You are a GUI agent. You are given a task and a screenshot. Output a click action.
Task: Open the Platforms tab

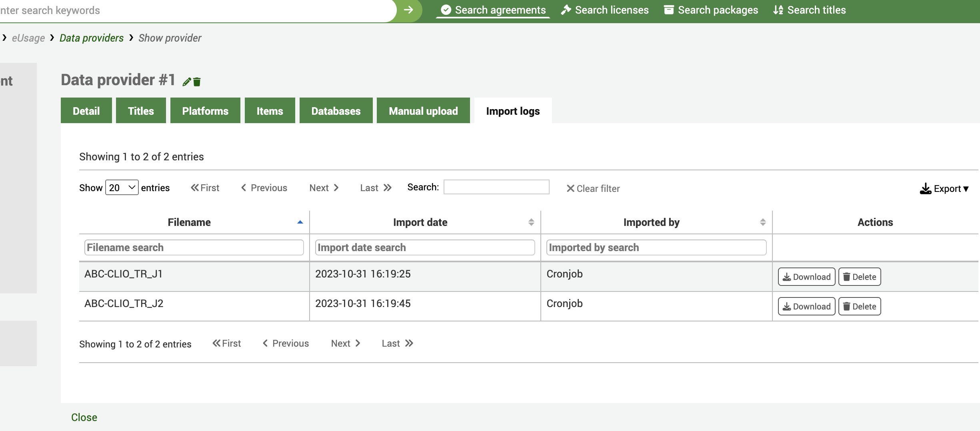[x=205, y=111]
